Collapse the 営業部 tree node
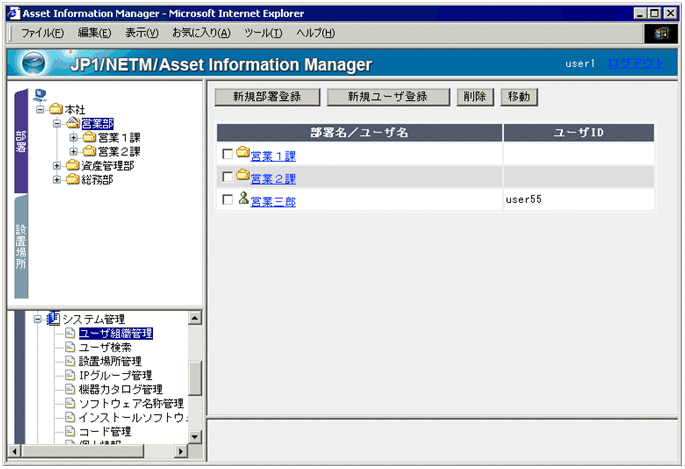Image resolution: width=685 pixels, height=469 pixels. 57,123
